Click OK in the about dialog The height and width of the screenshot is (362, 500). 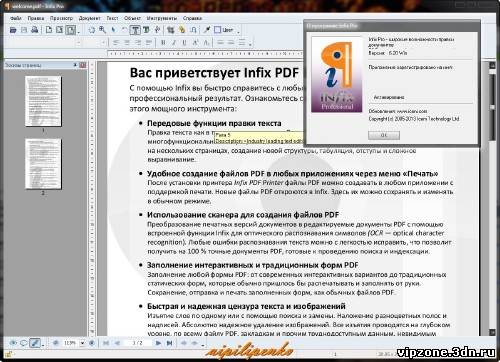click(x=384, y=135)
